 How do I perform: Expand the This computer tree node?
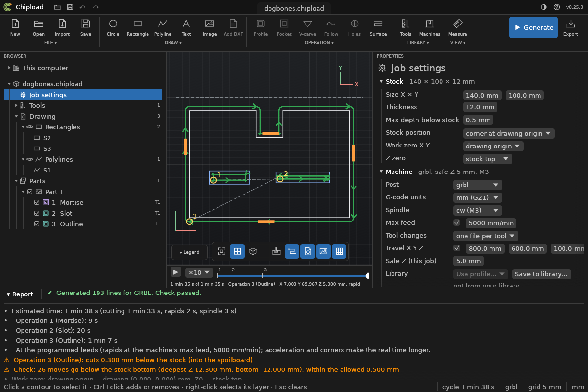[x=9, y=68]
